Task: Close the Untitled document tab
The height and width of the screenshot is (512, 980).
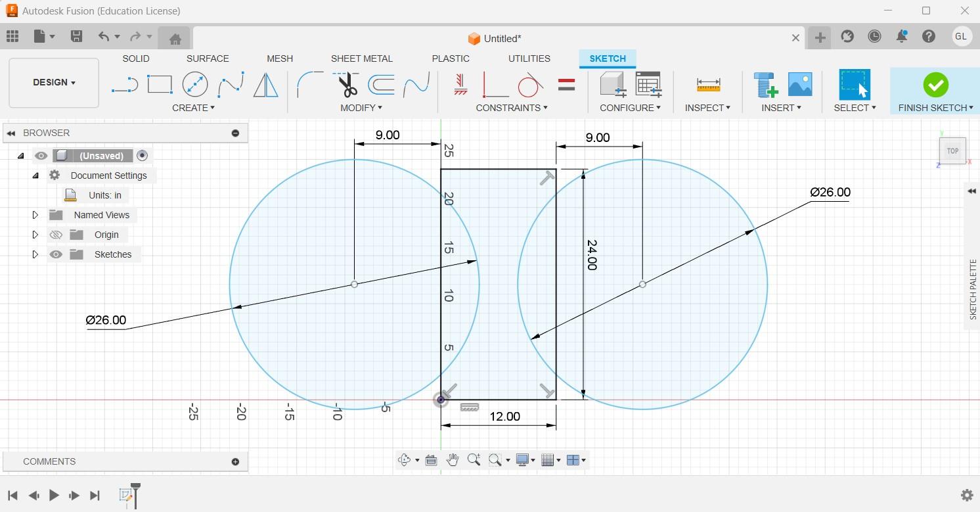Action: [x=795, y=38]
